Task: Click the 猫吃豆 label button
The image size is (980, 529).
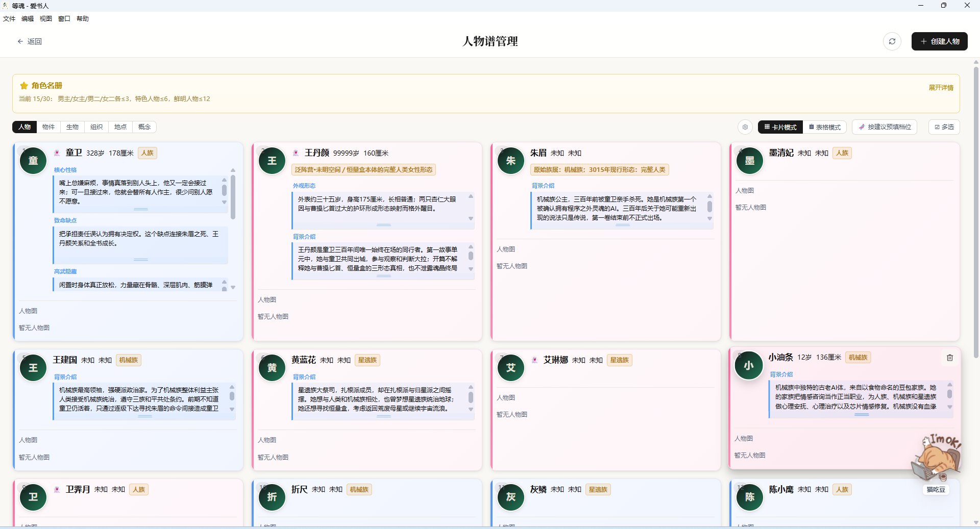Action: [936, 490]
